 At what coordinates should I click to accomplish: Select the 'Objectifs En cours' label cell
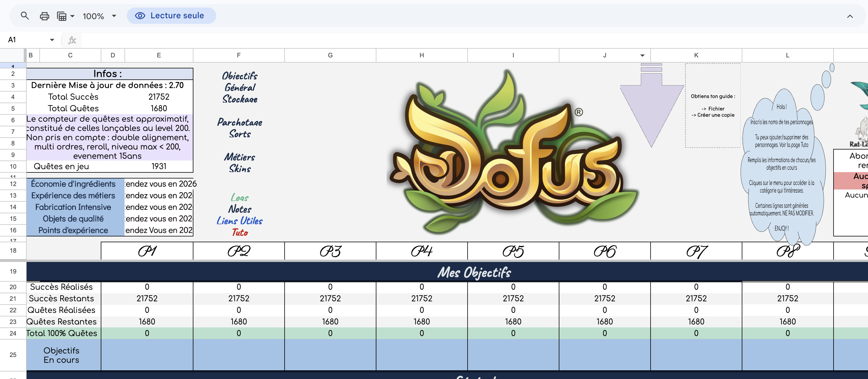click(64, 355)
